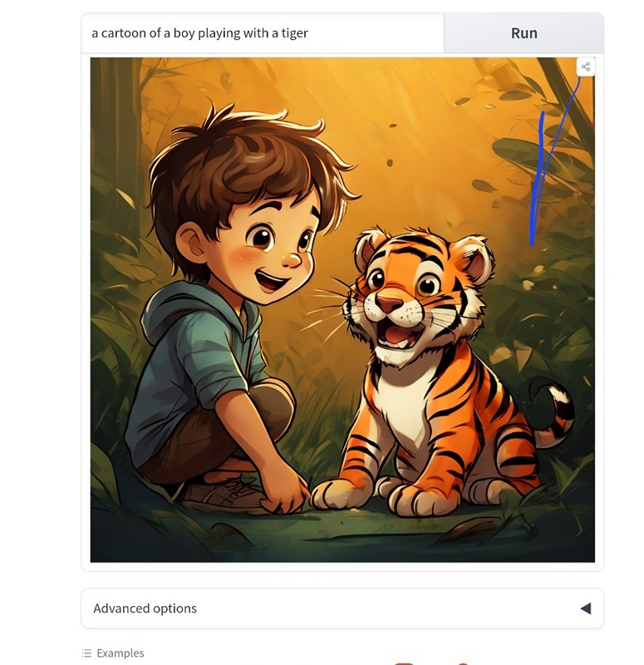Click the share icon on the image
644x665 pixels.
pyautogui.click(x=586, y=67)
